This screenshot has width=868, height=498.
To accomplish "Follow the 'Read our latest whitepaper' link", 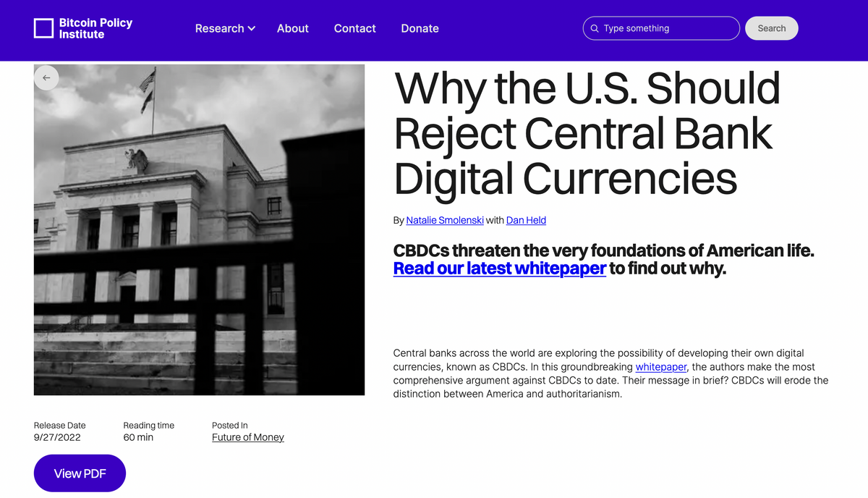I will pyautogui.click(x=499, y=269).
